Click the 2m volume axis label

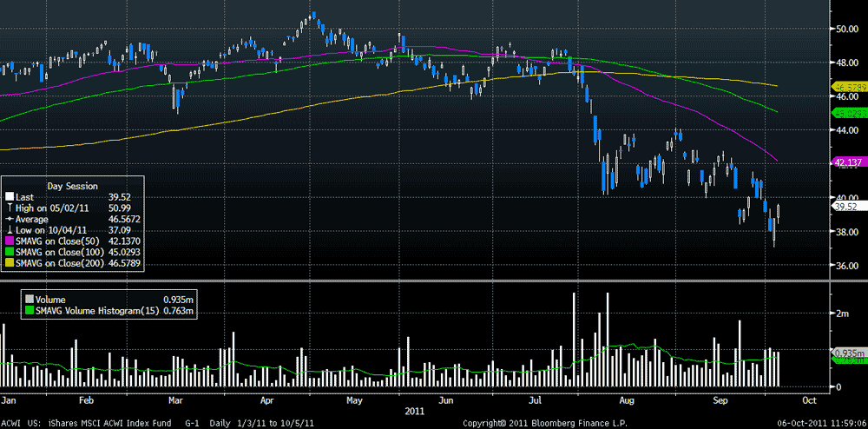click(843, 313)
